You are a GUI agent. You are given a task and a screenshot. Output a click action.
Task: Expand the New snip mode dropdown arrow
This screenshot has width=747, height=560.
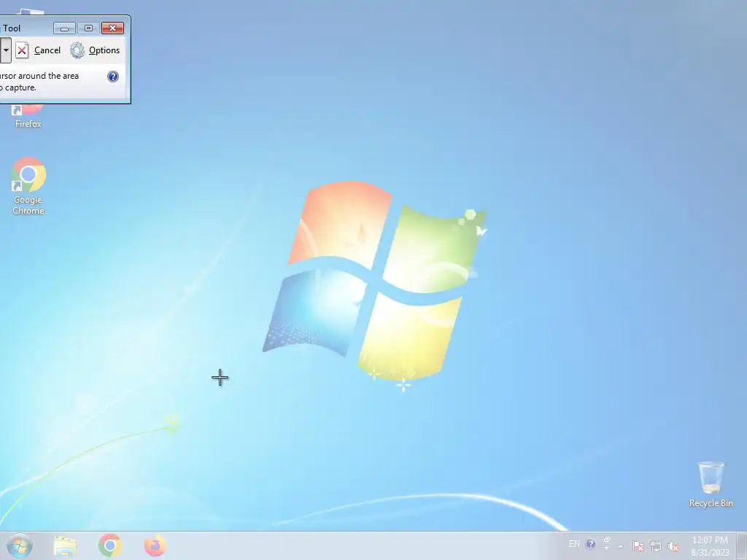click(x=6, y=50)
